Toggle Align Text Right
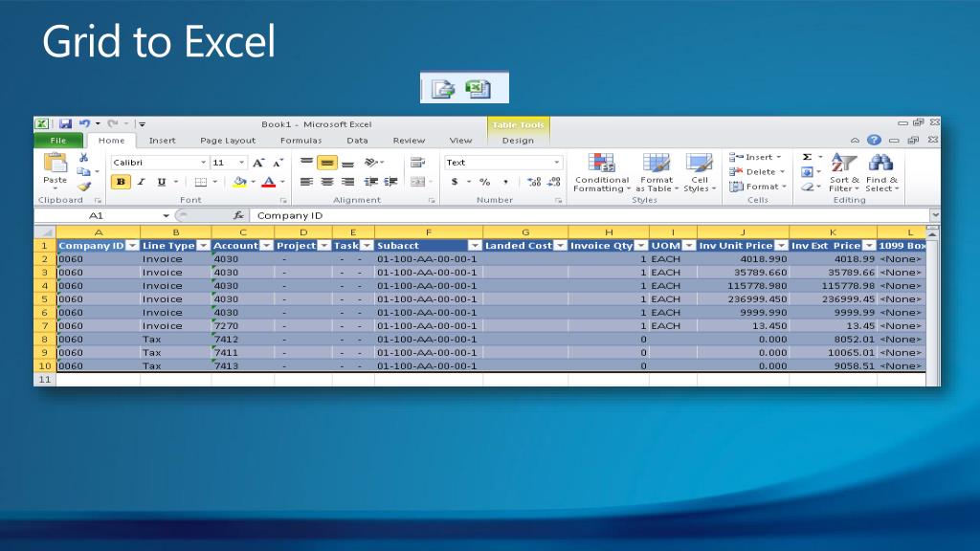The width and height of the screenshot is (980, 551). [x=348, y=182]
